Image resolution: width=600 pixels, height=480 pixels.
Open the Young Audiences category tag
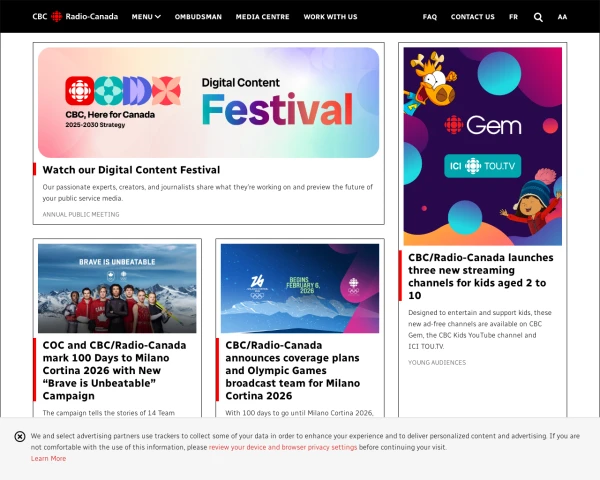click(437, 362)
